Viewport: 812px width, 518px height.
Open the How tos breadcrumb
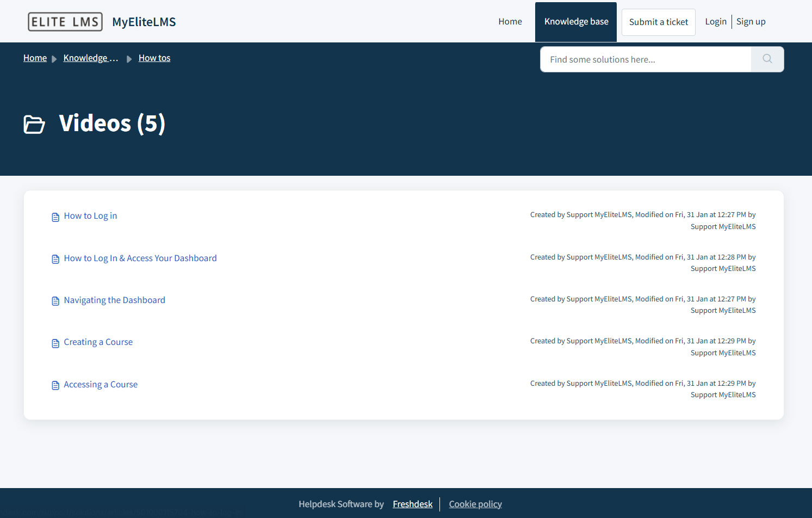tap(154, 58)
